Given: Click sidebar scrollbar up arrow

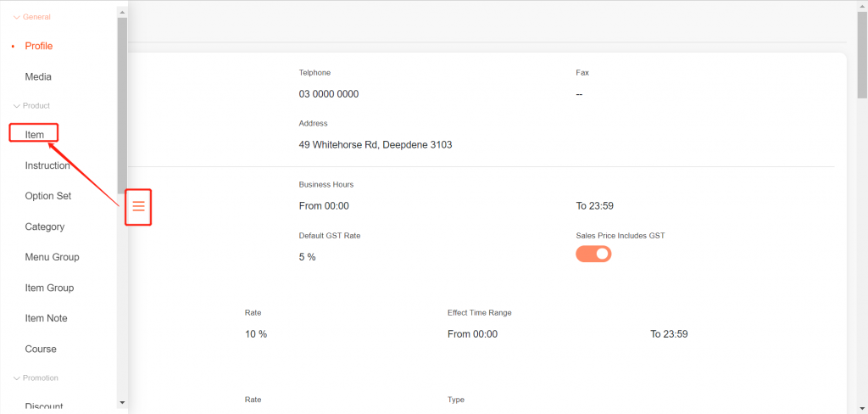Looking at the screenshot, I should coord(122,12).
